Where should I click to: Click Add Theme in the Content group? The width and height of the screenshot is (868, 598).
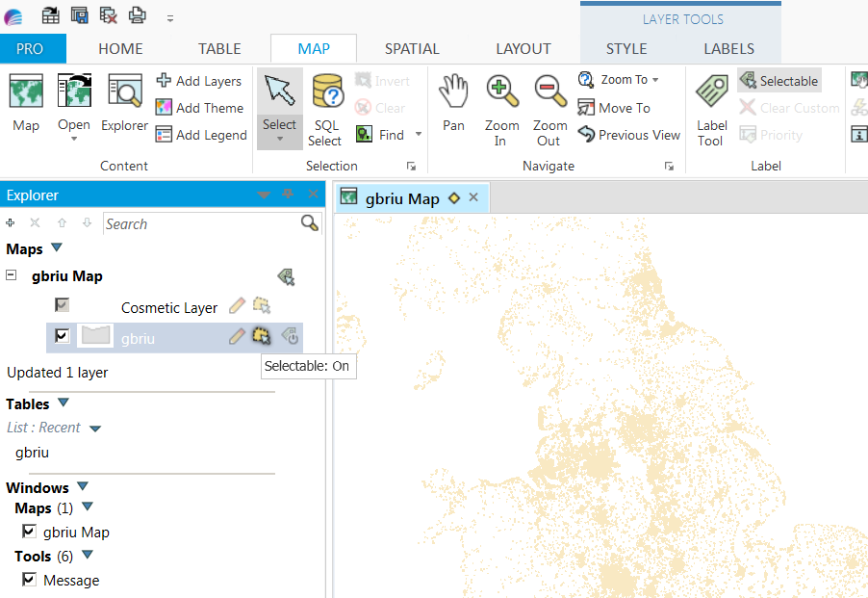point(199,108)
